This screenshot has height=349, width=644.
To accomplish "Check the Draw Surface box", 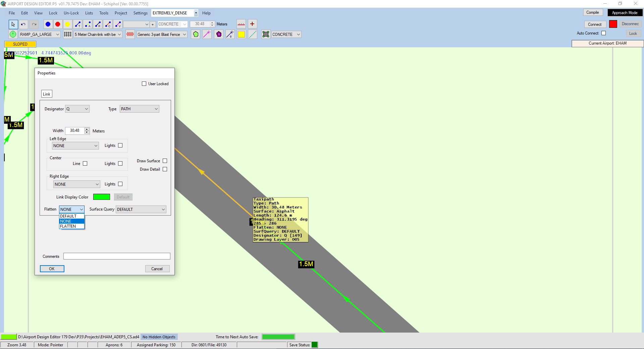I will (x=165, y=161).
